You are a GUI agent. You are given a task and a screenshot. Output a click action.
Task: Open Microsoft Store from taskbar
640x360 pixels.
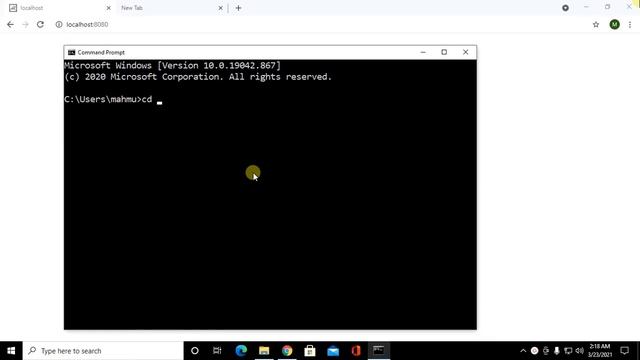[x=310, y=351]
